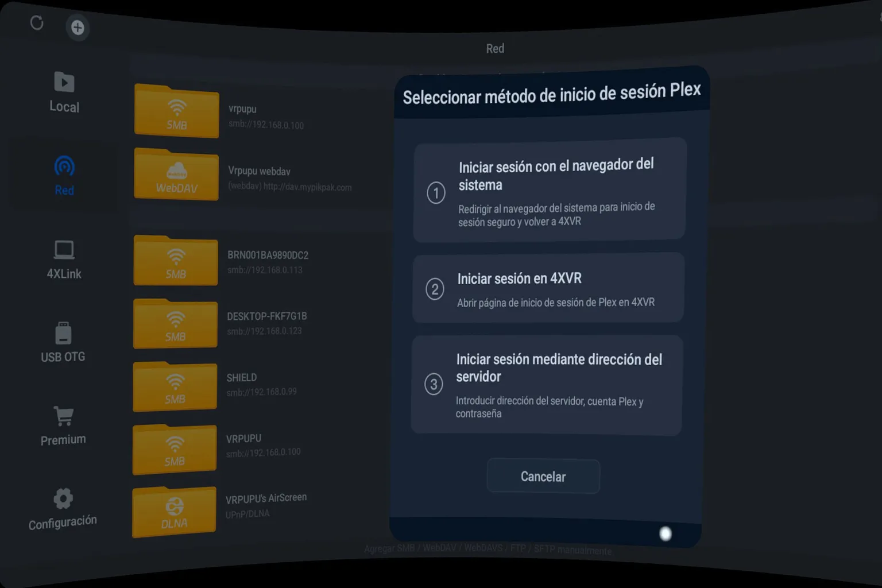
Task: Click the Cancelar button
Action: 543,476
